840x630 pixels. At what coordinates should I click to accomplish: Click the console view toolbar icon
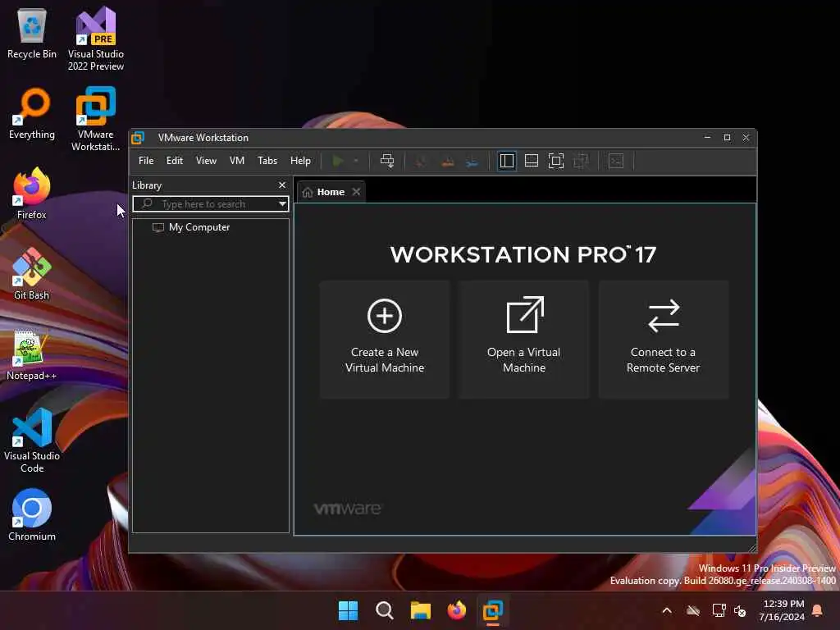[616, 161]
